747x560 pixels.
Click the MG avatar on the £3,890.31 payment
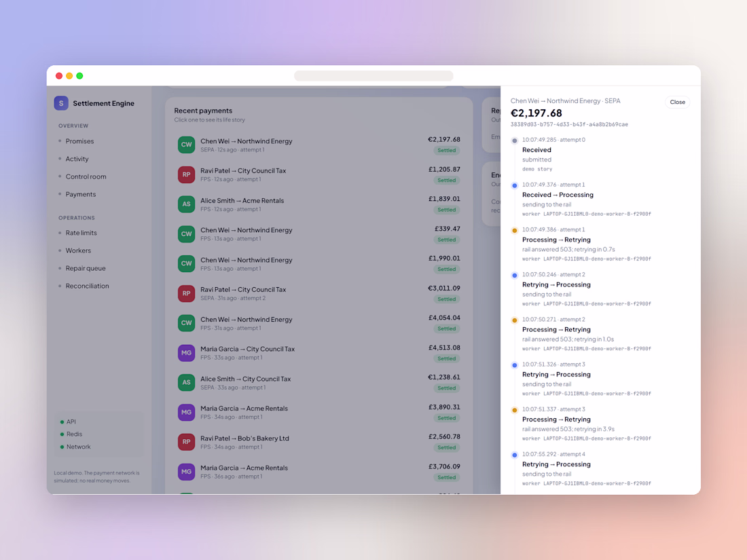point(186,413)
